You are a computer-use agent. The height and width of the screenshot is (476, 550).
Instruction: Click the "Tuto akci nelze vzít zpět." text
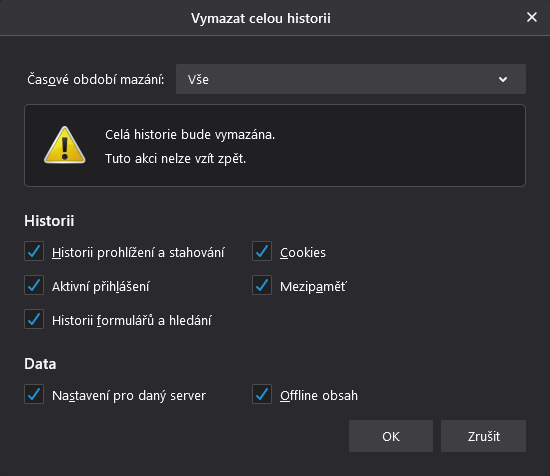point(175,159)
